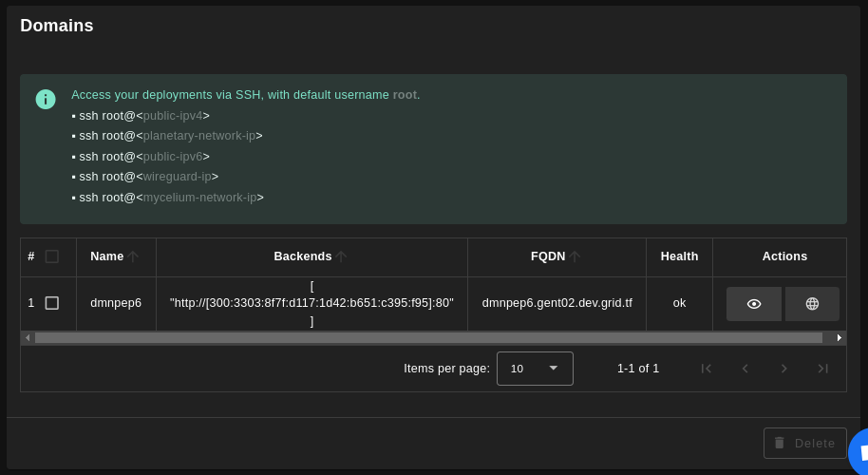Toggle the select-all checkbox in table header
Screen dimensions: 868x475
click(52, 256)
